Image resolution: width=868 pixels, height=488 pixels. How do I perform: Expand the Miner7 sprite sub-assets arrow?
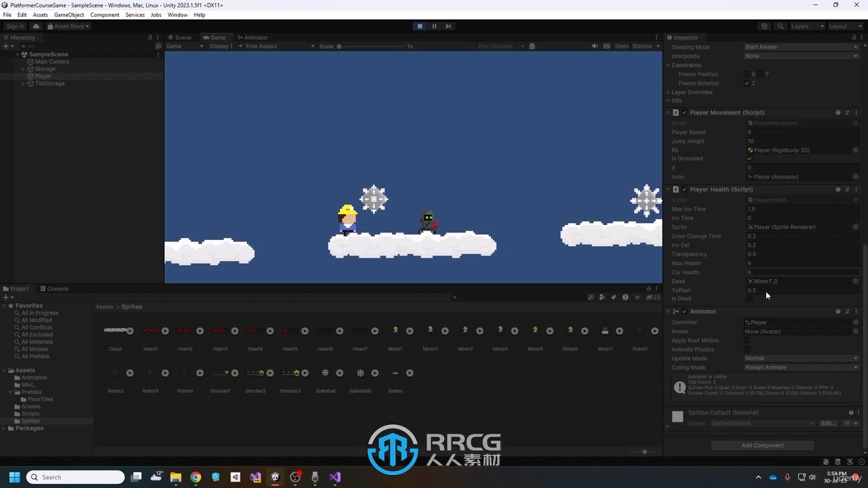pos(619,331)
